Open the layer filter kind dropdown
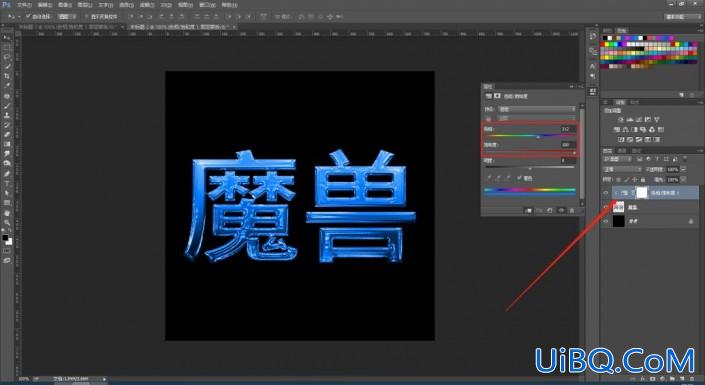This screenshot has width=705, height=385. pyautogui.click(x=617, y=159)
